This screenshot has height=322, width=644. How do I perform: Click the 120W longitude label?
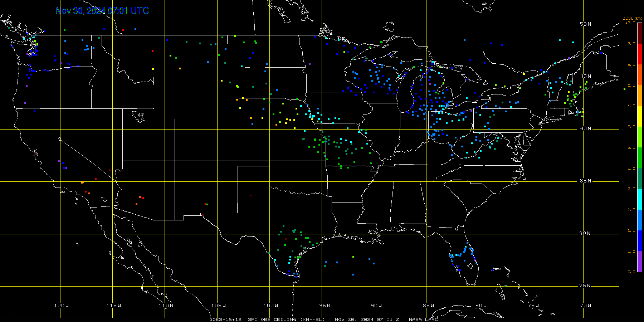pos(62,306)
